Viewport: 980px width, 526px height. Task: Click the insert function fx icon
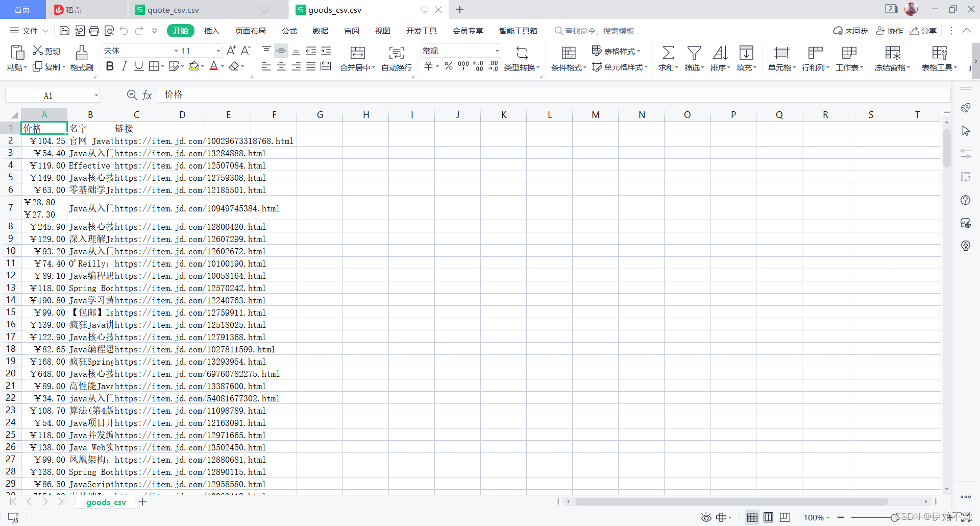point(147,95)
